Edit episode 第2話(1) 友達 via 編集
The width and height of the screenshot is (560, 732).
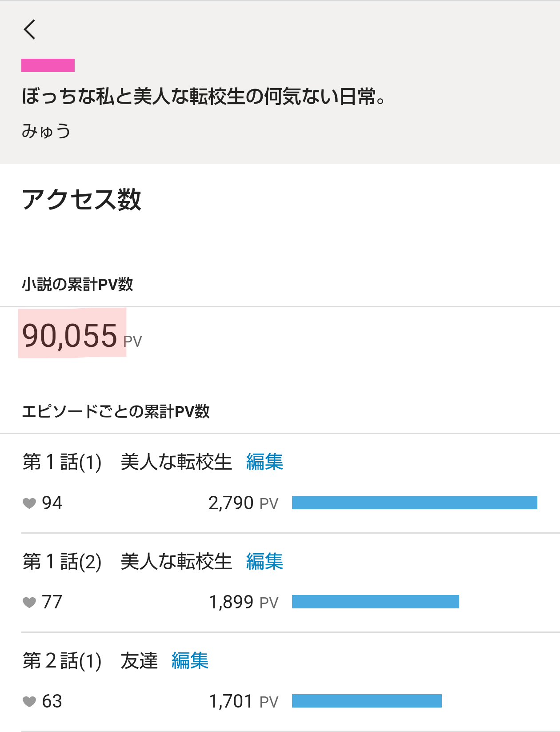pyautogui.click(x=190, y=660)
